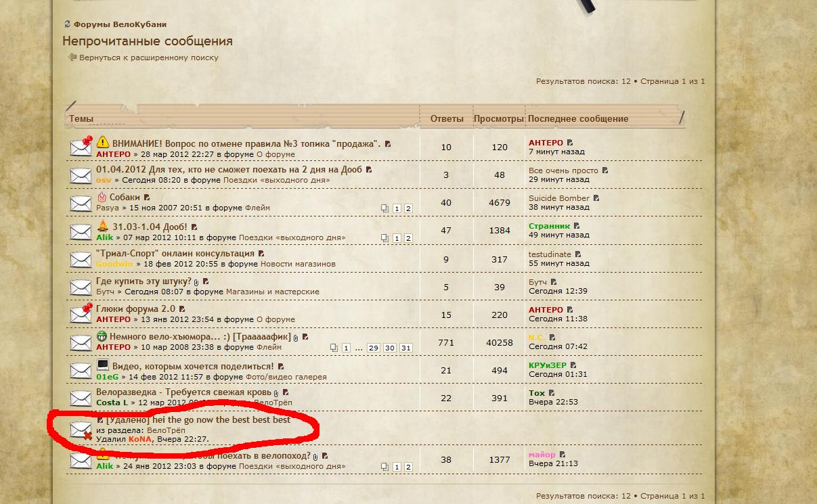Go to page 2 of the Собаки topic

(x=408, y=208)
